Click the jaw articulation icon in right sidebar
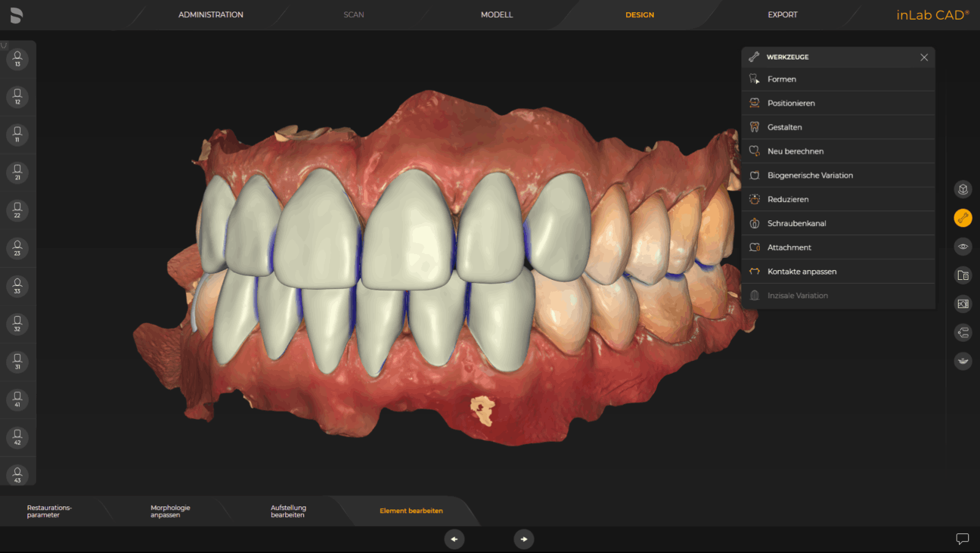980x553 pixels. [x=963, y=361]
